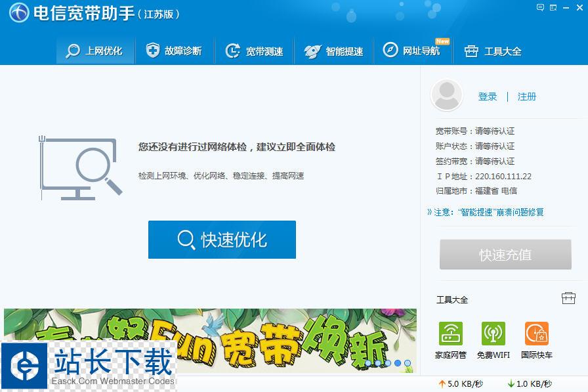The height and width of the screenshot is (392, 588).
Task: Open 网址导航 tab
Action: click(x=413, y=51)
